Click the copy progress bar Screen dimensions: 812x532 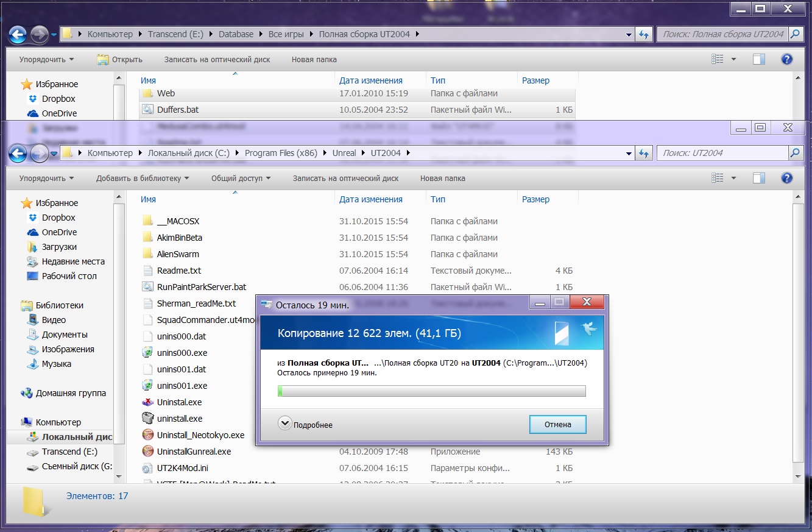coord(431,391)
